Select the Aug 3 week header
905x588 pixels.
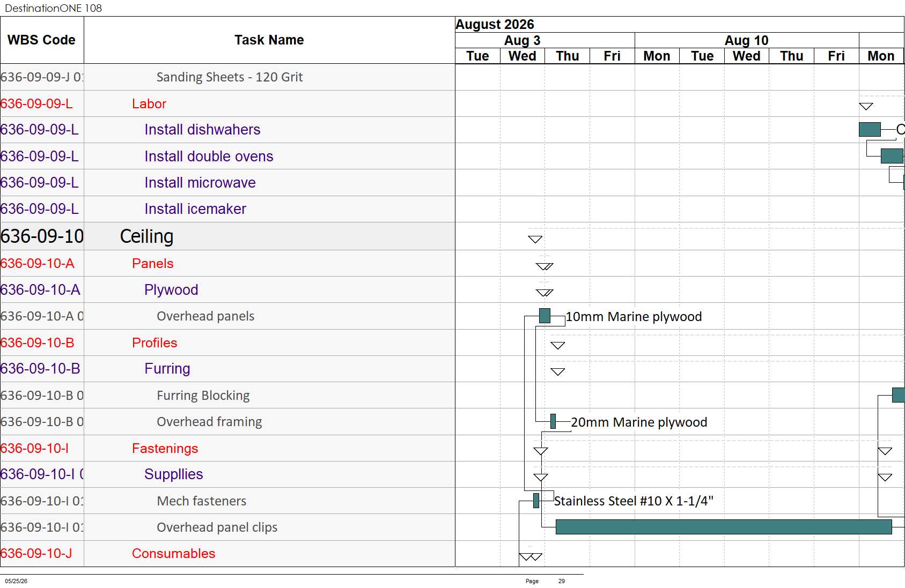coord(522,41)
